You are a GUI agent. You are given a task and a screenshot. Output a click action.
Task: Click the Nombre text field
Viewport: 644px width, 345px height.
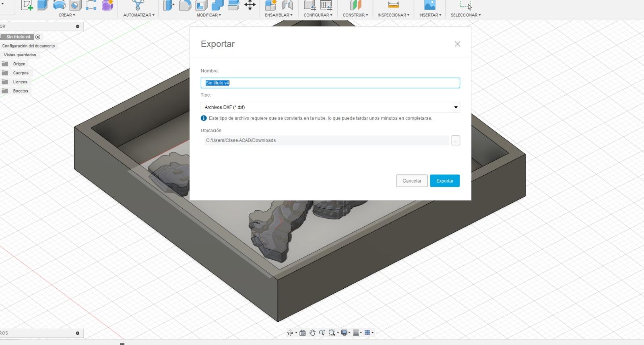pos(330,83)
